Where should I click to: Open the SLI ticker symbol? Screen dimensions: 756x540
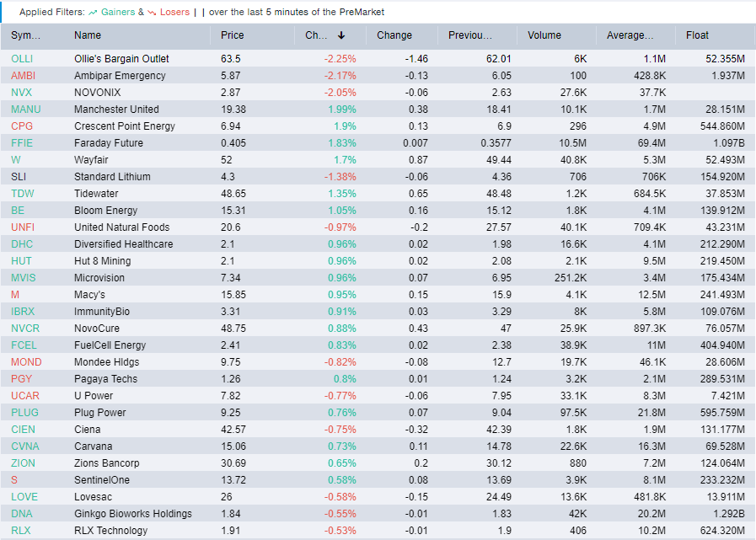pos(19,177)
